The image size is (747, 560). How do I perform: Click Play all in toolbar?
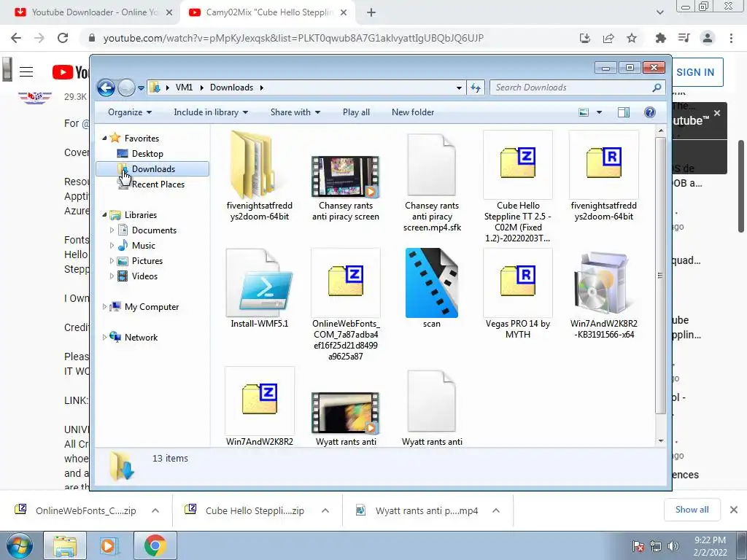pyautogui.click(x=356, y=112)
